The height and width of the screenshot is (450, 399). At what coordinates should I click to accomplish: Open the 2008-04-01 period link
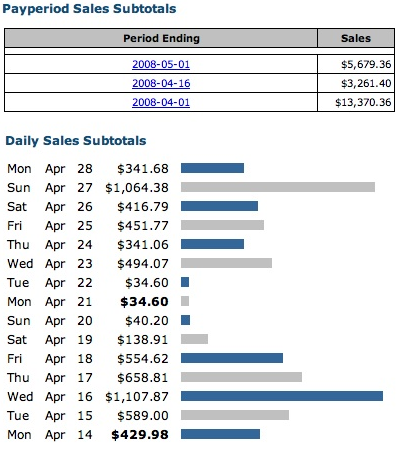point(161,102)
